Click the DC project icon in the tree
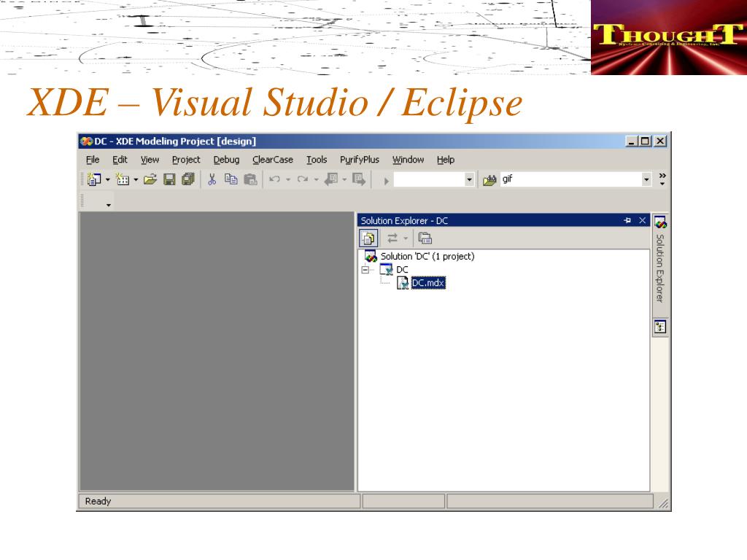This screenshot has height=560, width=747. [x=387, y=270]
